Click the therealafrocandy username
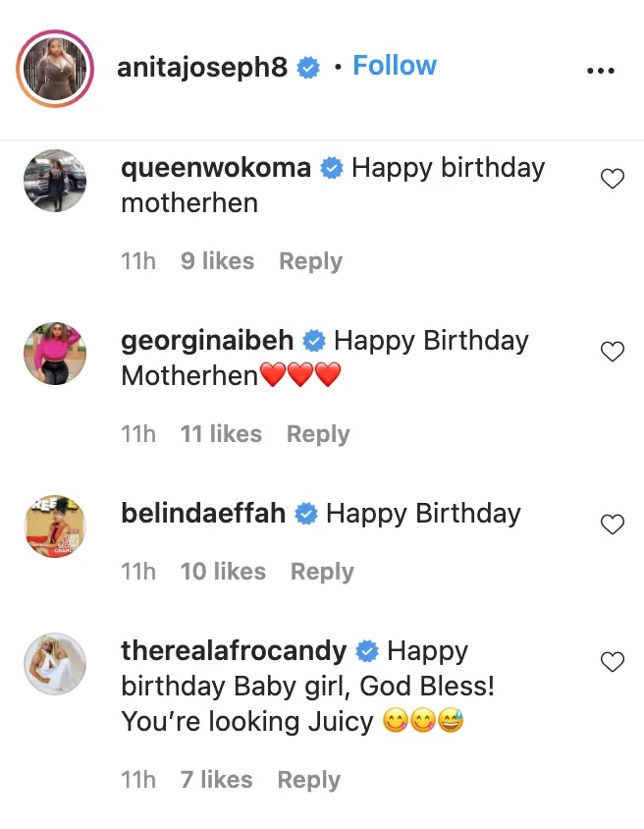The width and height of the screenshot is (644, 829). (234, 651)
